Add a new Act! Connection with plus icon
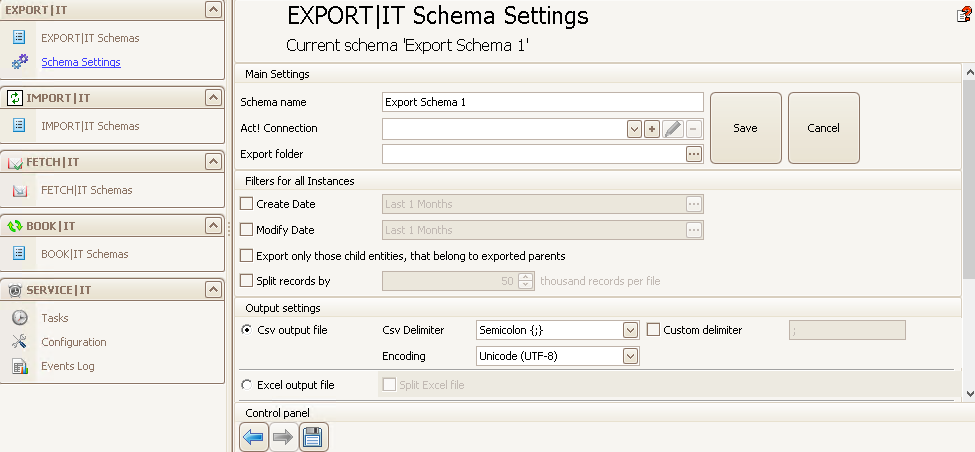Image resolution: width=975 pixels, height=452 pixels. coord(652,129)
